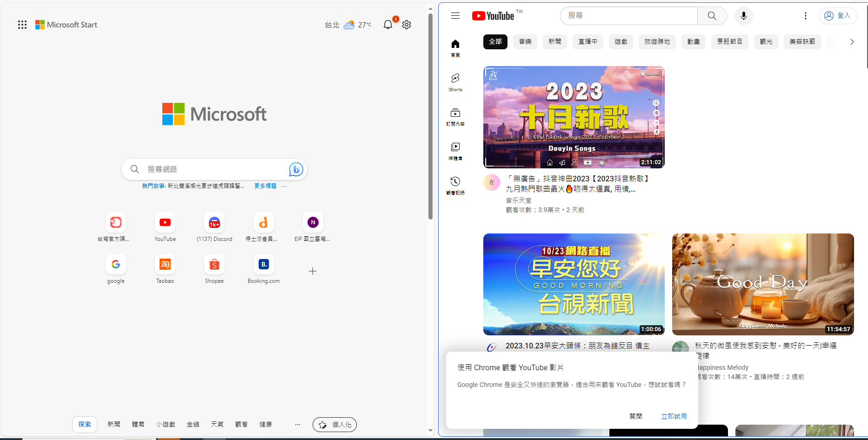Open more options after 更多標題

coord(284,186)
